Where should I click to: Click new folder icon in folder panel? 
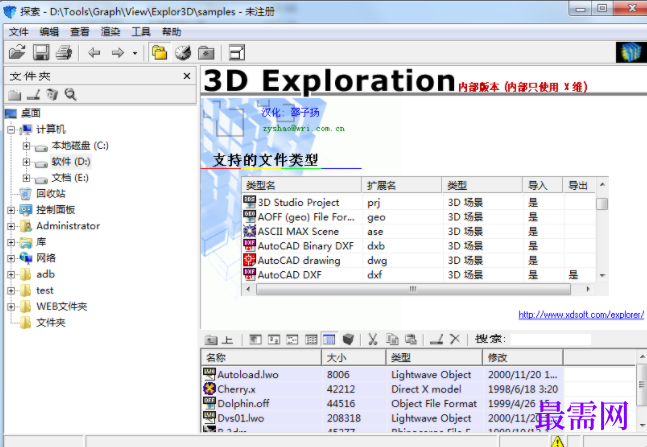(x=14, y=95)
